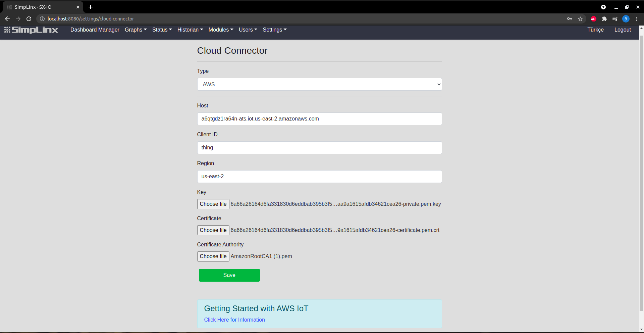Click Getting Started with AWS IoT heading
The image size is (644, 333).
[x=256, y=308]
